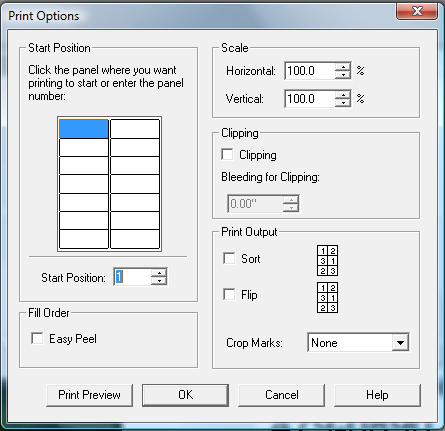Enable the Clipping checkbox
The height and width of the screenshot is (431, 445).
[x=227, y=154]
